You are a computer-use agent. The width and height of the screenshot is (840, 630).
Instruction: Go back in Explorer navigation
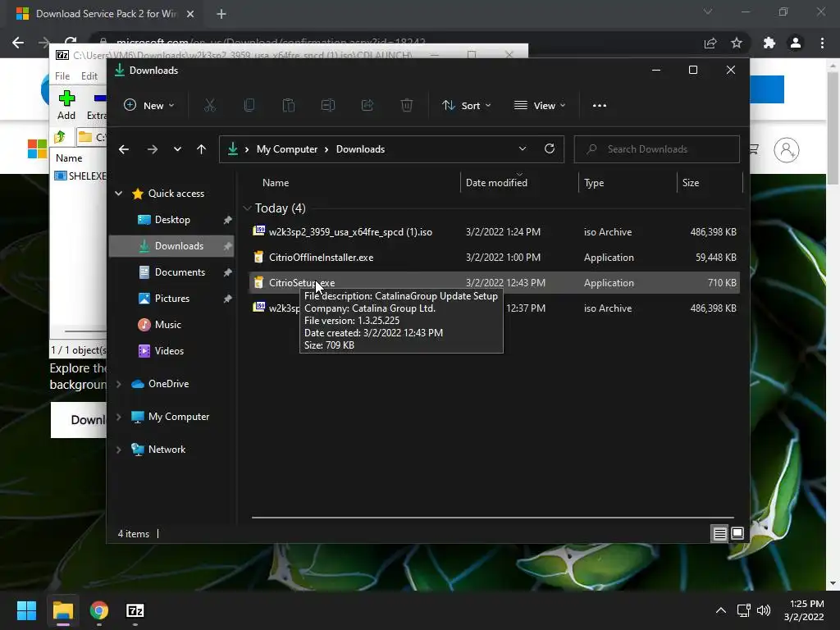point(124,149)
